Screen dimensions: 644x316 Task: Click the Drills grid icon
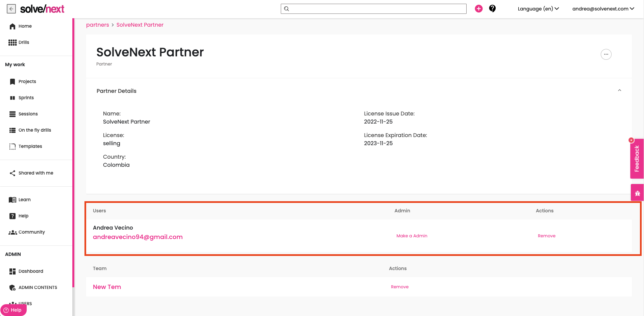coord(13,43)
